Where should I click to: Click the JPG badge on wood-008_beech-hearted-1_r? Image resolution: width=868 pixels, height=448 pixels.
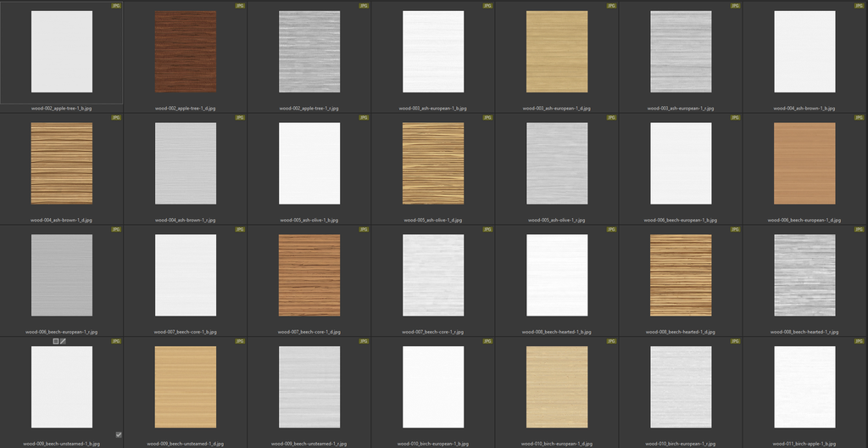coord(859,230)
